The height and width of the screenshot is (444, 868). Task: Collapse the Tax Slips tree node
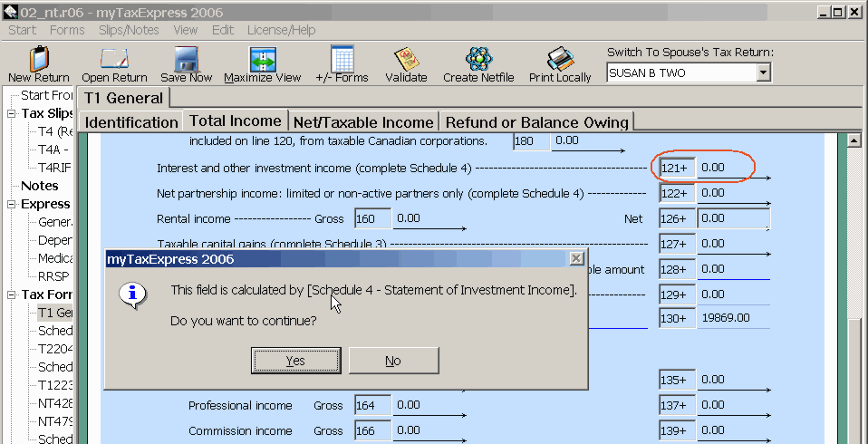click(x=12, y=114)
